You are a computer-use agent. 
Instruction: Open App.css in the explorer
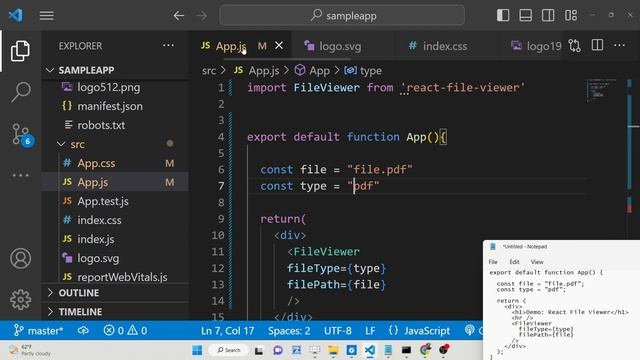[x=115, y=163]
